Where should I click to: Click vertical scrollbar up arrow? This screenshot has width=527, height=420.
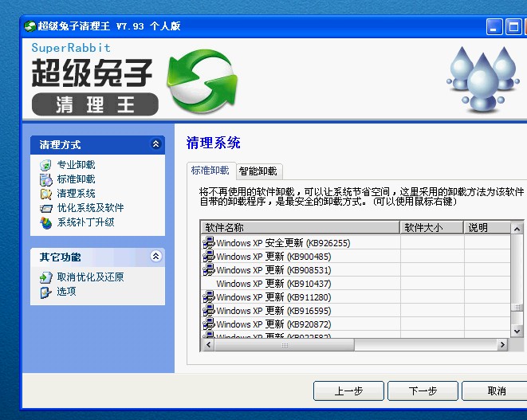[x=517, y=230]
